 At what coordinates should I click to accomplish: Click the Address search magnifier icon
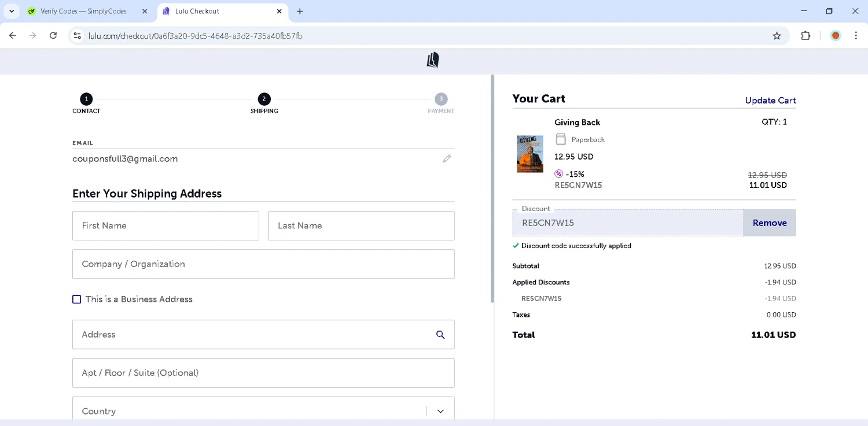440,335
